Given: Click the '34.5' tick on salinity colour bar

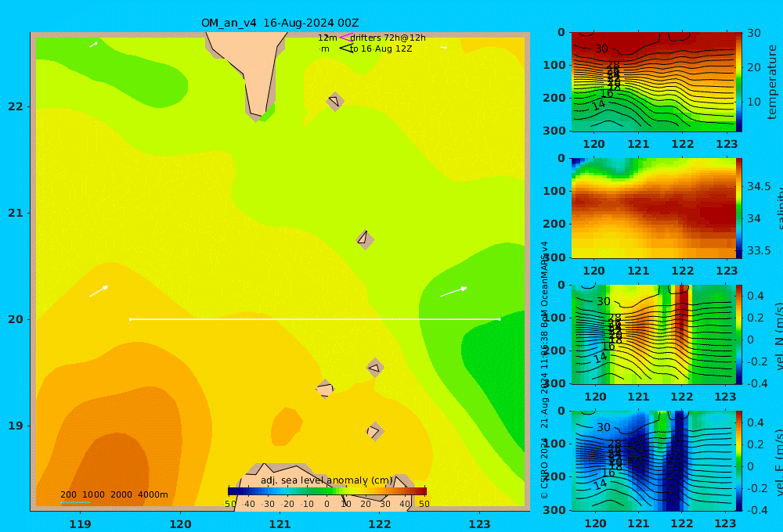Looking at the screenshot, I should [x=759, y=186].
